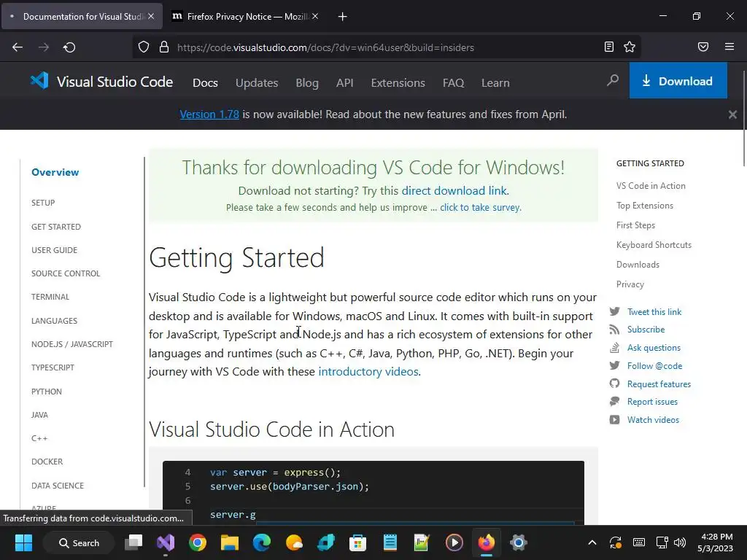Click the Stack Overflow icon beside Ask questions
The image size is (747, 560).
pyautogui.click(x=614, y=348)
